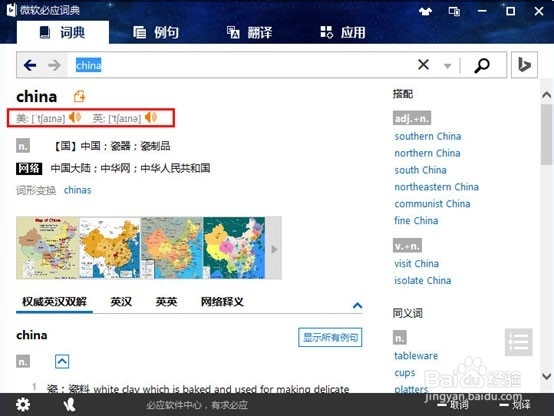Open the search history dropdown arrow
The width and height of the screenshot is (554, 416).
click(x=447, y=66)
